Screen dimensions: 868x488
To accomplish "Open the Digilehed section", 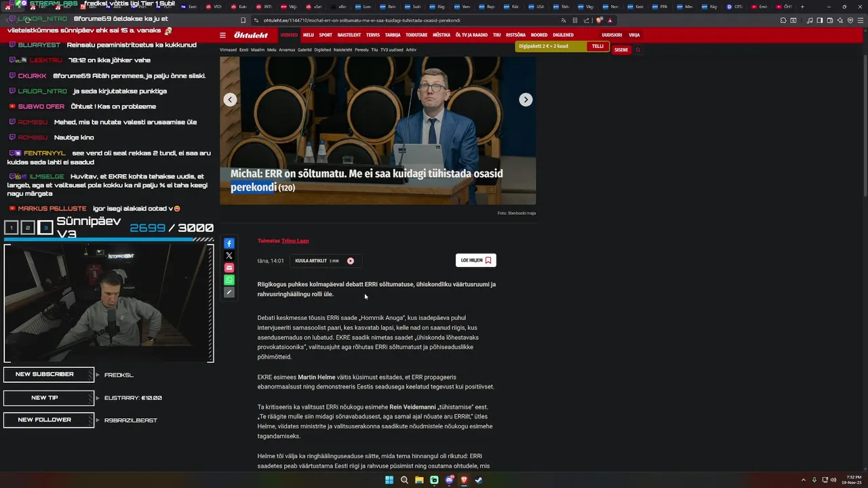I will point(563,35).
